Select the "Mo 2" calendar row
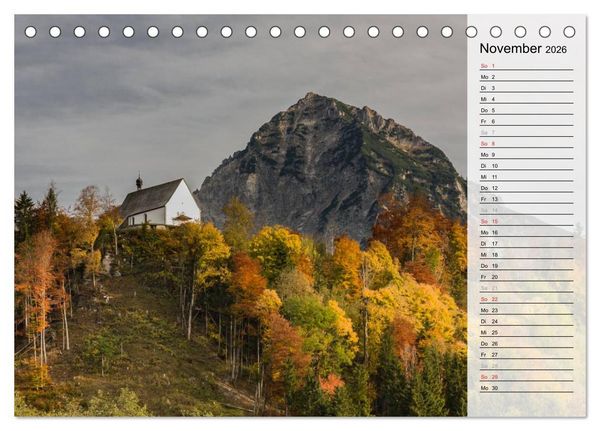Screen dimensions: 600x431 click(x=527, y=77)
